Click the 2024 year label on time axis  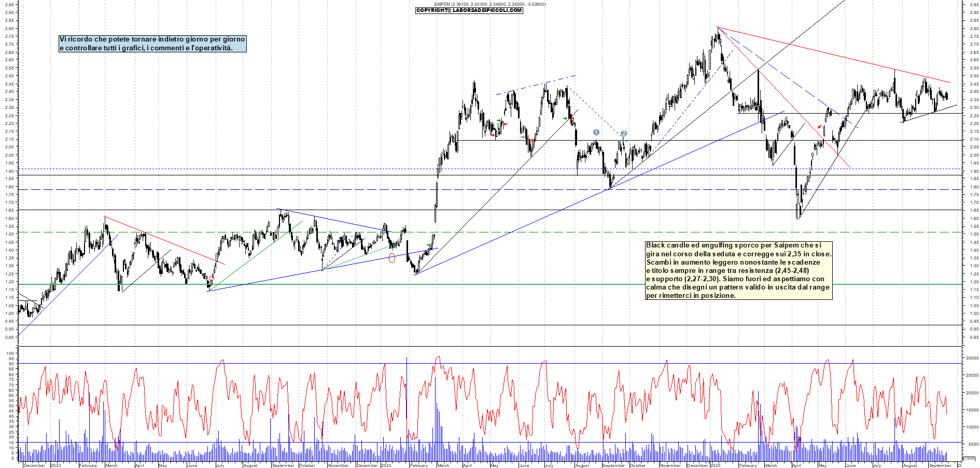(x=386, y=465)
